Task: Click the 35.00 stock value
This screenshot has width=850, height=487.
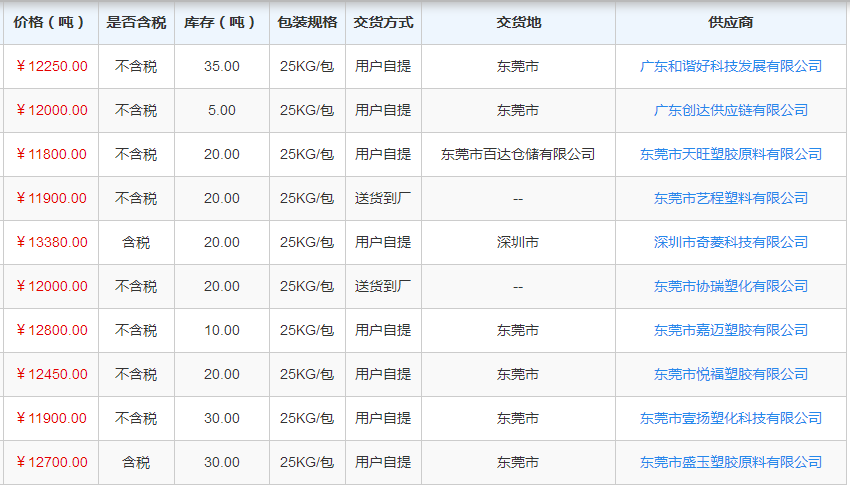Action: [x=222, y=66]
